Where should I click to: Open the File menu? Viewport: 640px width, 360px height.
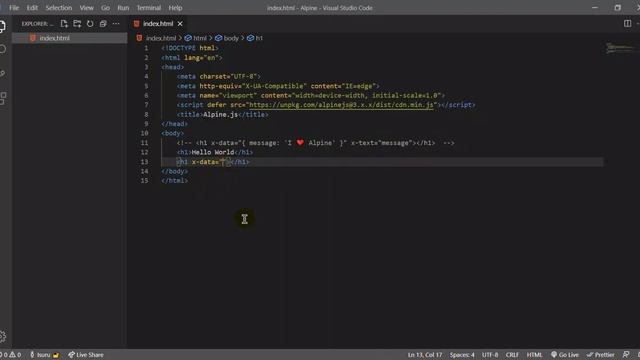point(14,8)
